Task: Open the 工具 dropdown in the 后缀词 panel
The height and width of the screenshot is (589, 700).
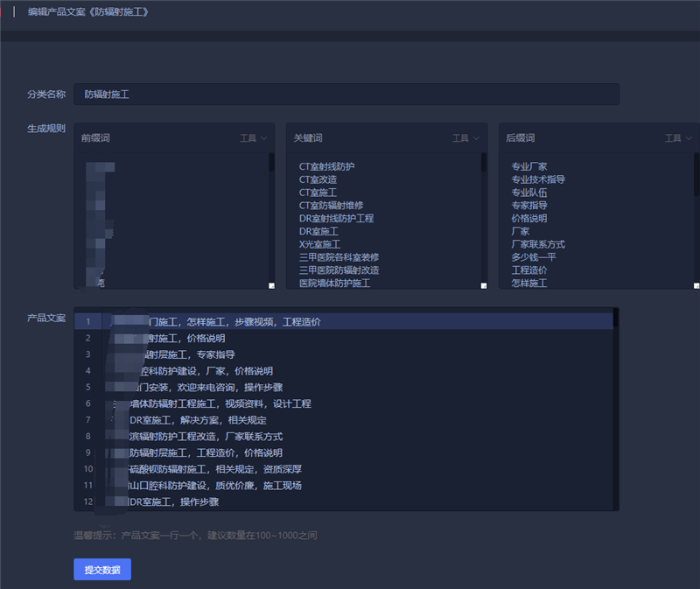Action: point(678,138)
